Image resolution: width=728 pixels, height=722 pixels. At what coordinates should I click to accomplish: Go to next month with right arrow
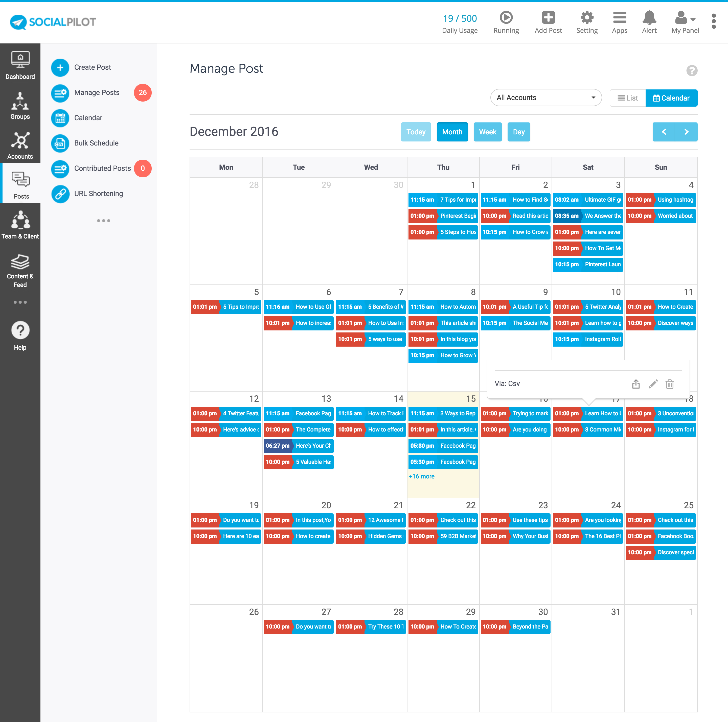(x=686, y=132)
